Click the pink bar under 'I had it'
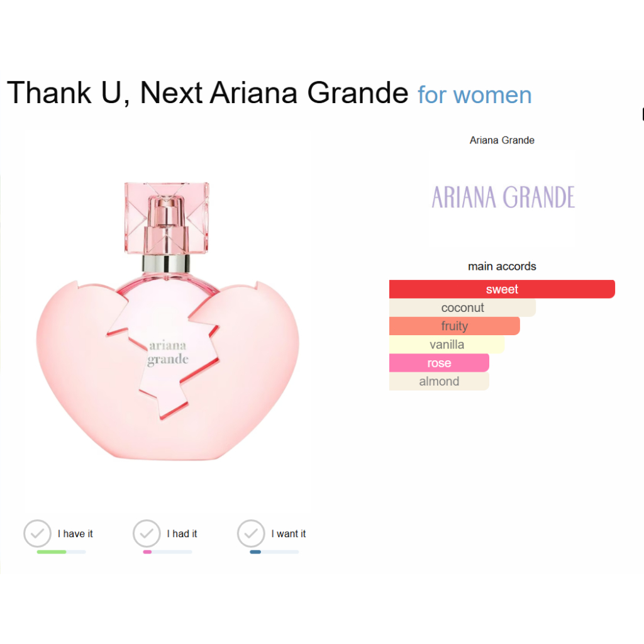The width and height of the screenshot is (644, 644). tap(147, 552)
